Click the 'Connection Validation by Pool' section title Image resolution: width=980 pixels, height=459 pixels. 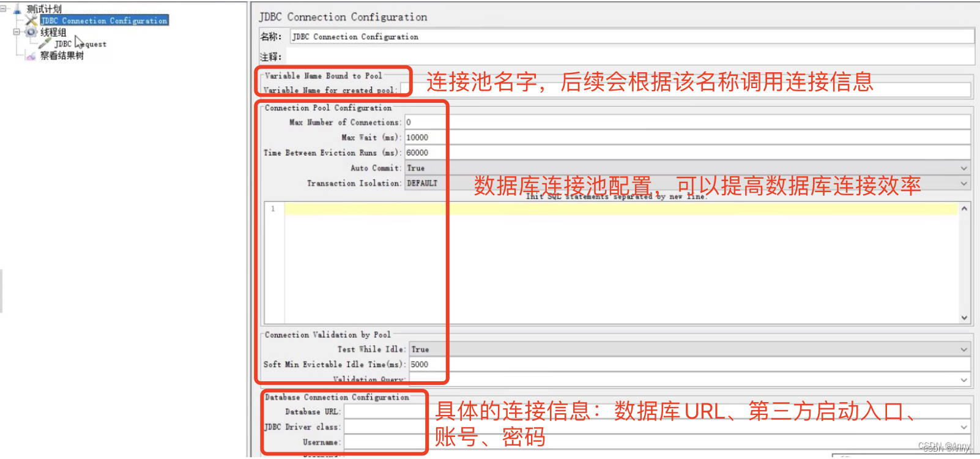(327, 335)
